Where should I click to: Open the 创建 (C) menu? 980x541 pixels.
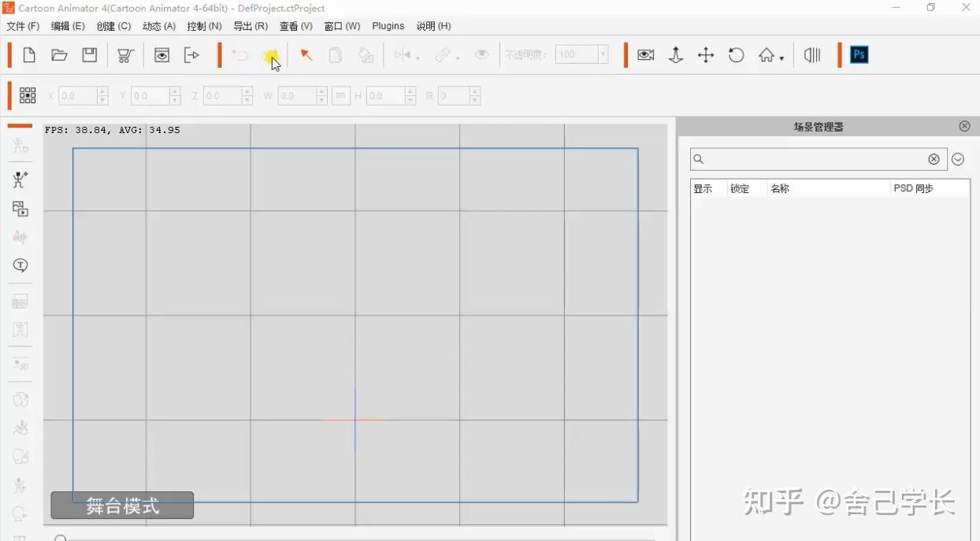point(113,26)
